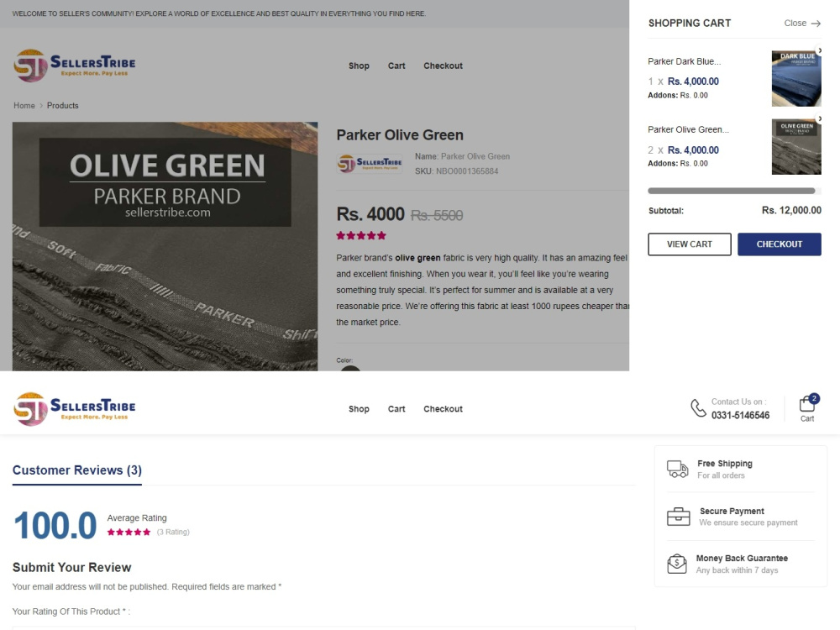Open Parker Dark Blue cart thumbnail
Screen dimensions: 840x630
point(796,78)
